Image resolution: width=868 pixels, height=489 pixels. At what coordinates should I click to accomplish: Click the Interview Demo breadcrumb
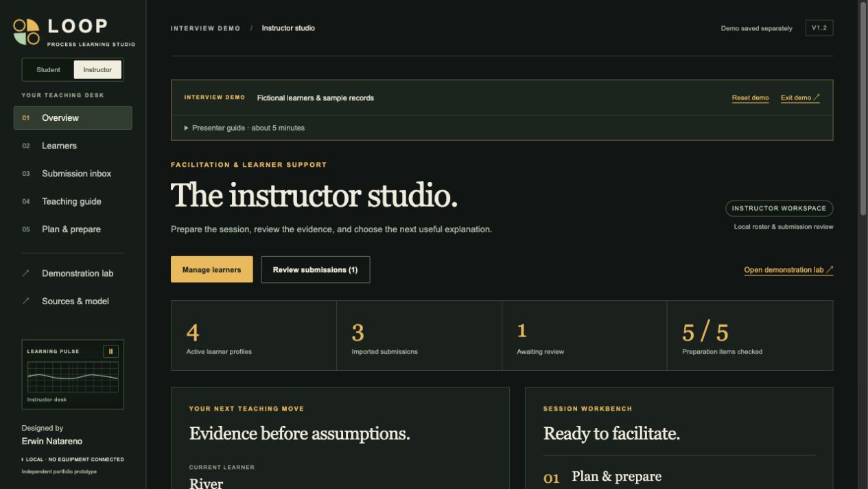[x=205, y=28]
